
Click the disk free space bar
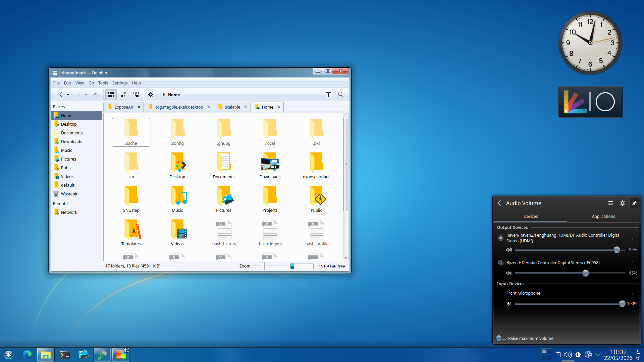[x=302, y=266]
